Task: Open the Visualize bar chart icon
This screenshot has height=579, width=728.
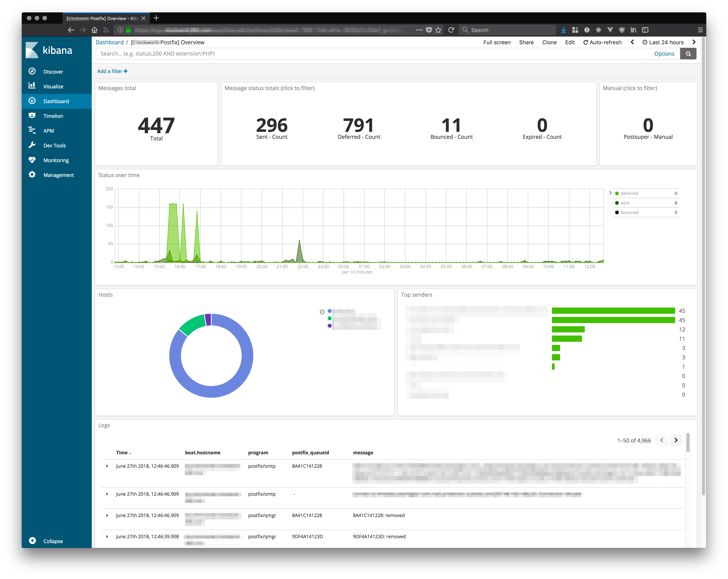Action: point(32,86)
